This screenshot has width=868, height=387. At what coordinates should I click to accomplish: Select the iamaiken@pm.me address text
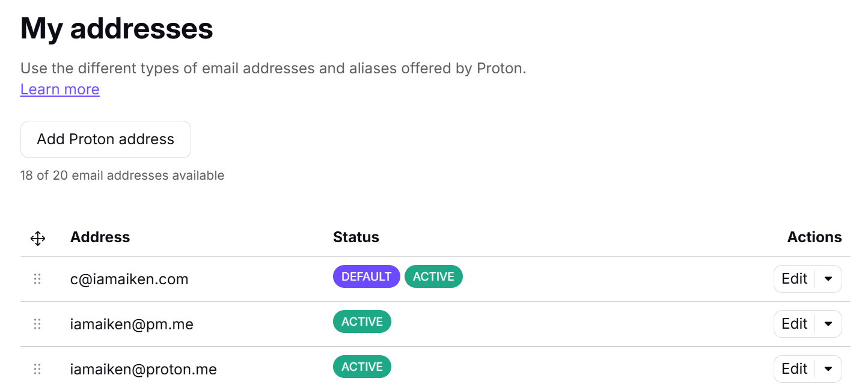[x=132, y=325]
